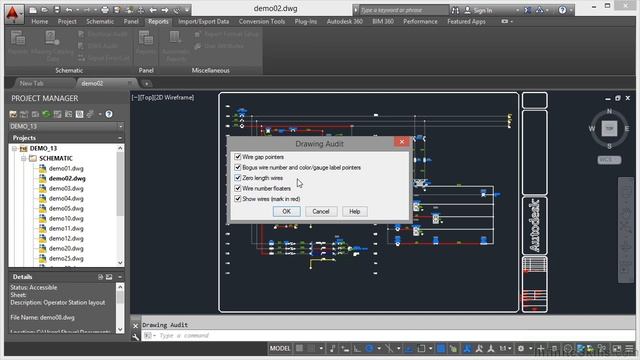The image size is (640, 360).
Task: Open the AutoCAD application menu button
Action: pos(13,14)
